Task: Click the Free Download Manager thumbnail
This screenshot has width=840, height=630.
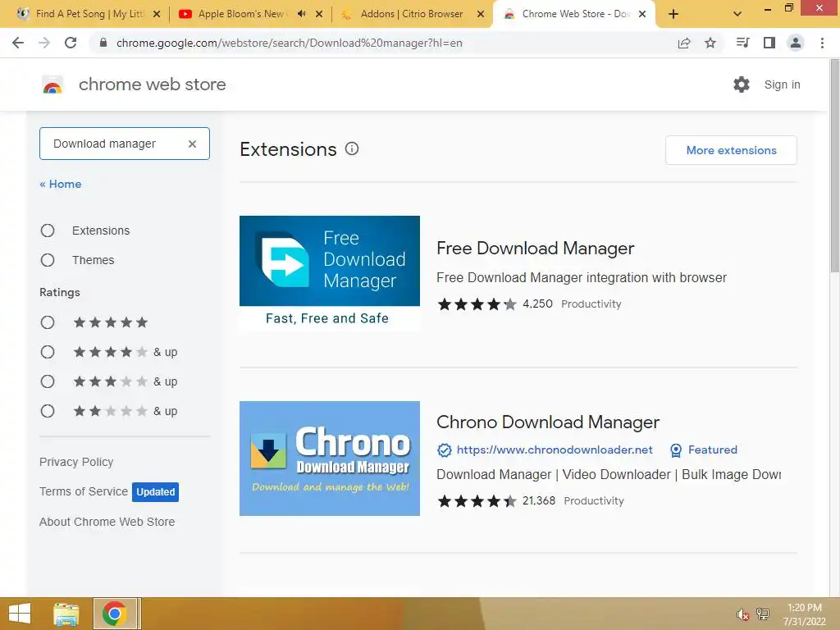Action: [330, 273]
